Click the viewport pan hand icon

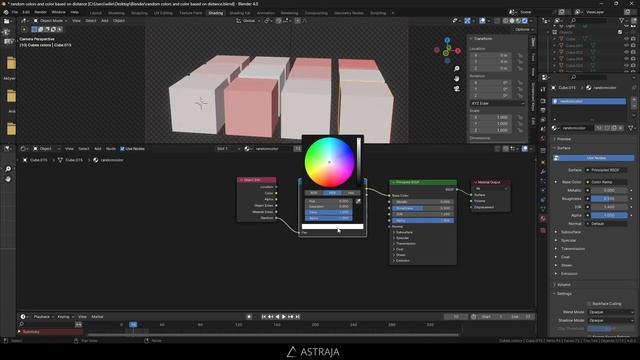(x=457, y=78)
